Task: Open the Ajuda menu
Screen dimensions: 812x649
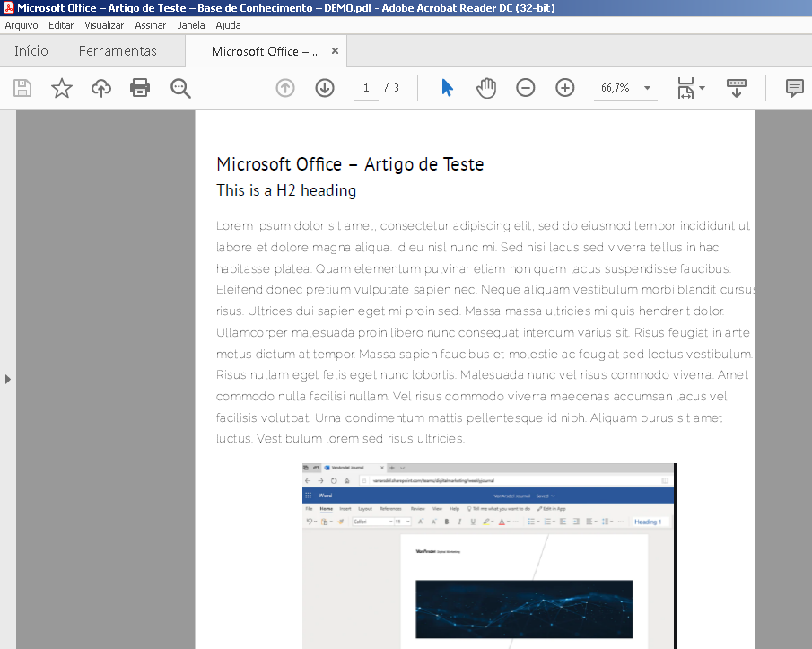Action: 229,25
